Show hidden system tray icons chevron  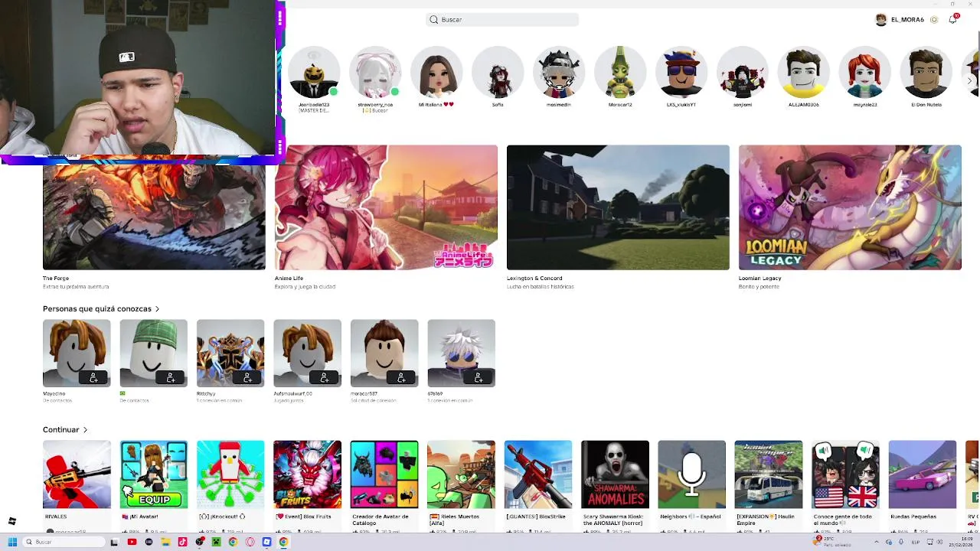[x=877, y=542]
